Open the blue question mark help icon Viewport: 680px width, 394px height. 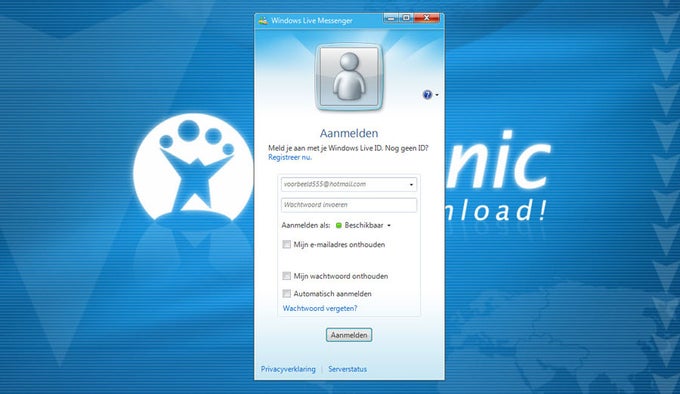(427, 94)
